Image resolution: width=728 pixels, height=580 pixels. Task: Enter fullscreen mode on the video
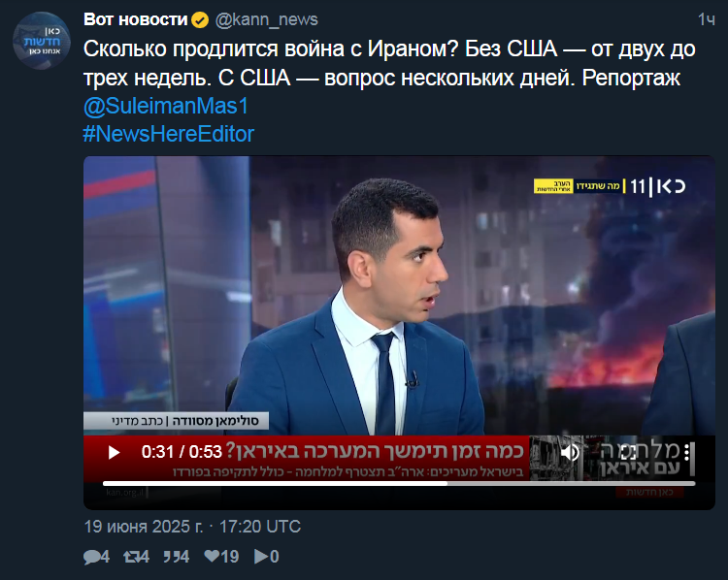[x=628, y=452]
